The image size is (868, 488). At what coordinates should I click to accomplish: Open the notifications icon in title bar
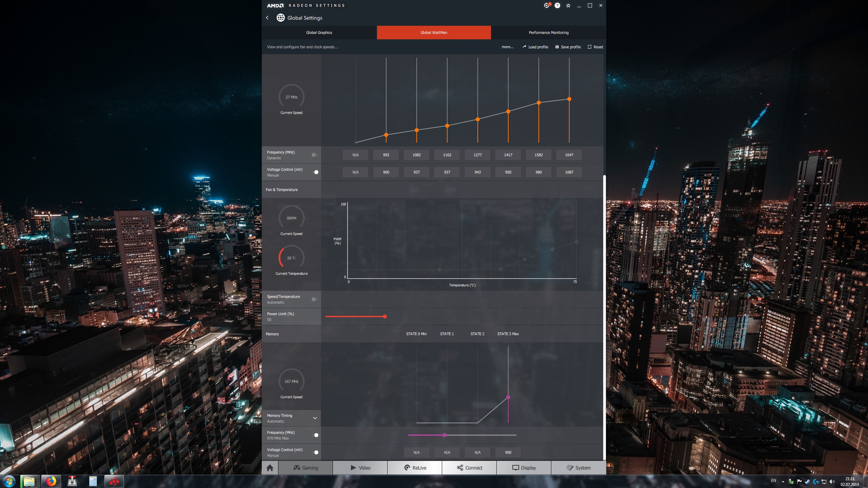(547, 5)
